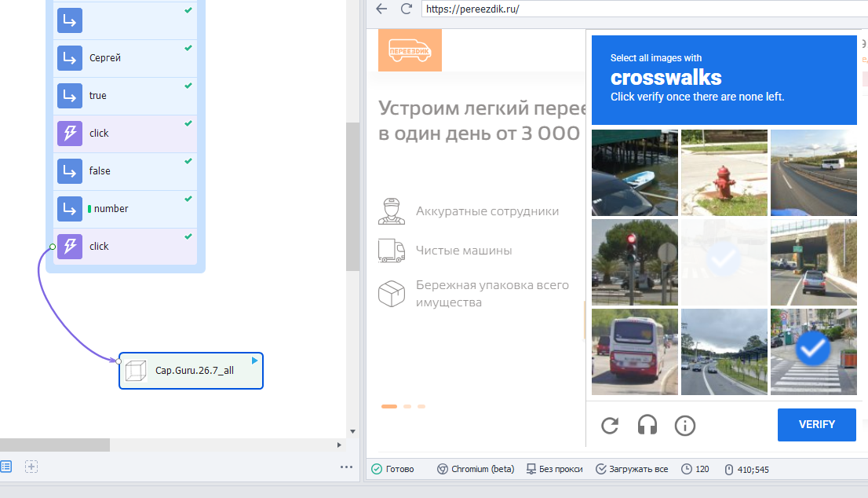Click the true action's arrow icon
This screenshot has width=868, height=498.
[x=70, y=95]
